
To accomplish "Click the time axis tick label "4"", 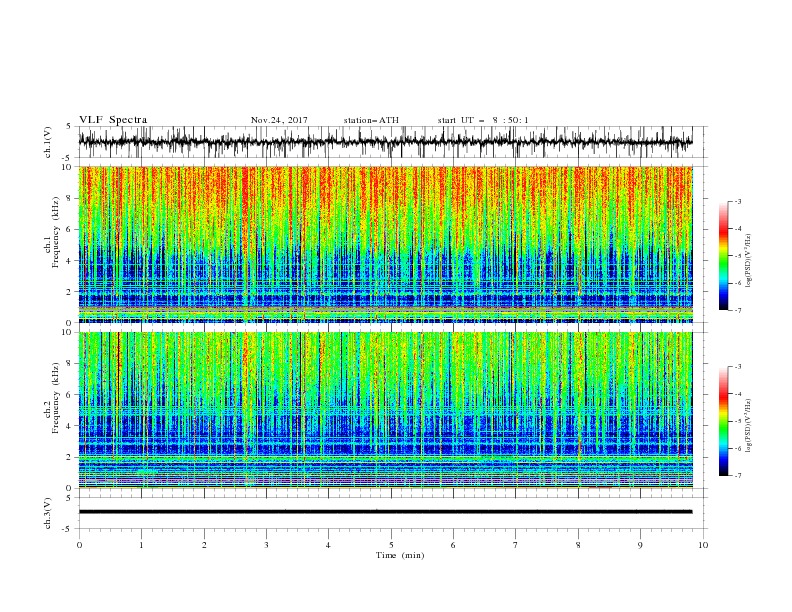I will [328, 545].
